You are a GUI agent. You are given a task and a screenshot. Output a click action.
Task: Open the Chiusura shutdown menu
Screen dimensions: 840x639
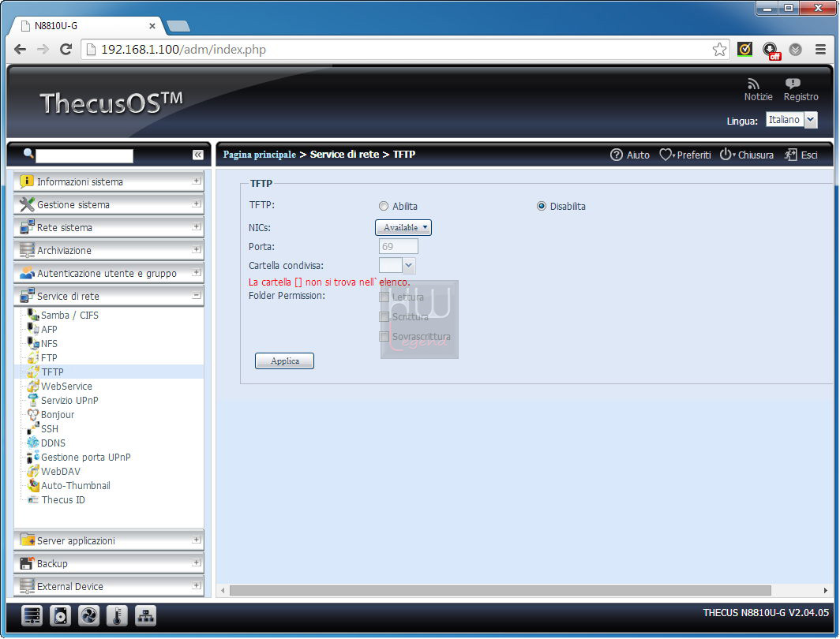pyautogui.click(x=747, y=155)
